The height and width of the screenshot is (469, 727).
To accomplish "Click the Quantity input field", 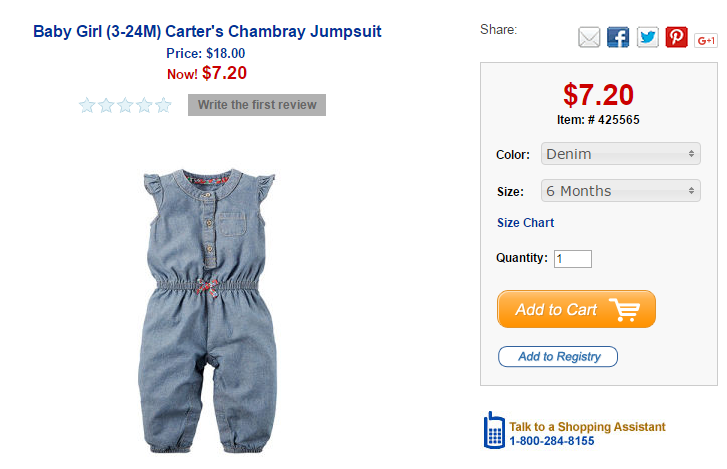I will tap(573, 259).
